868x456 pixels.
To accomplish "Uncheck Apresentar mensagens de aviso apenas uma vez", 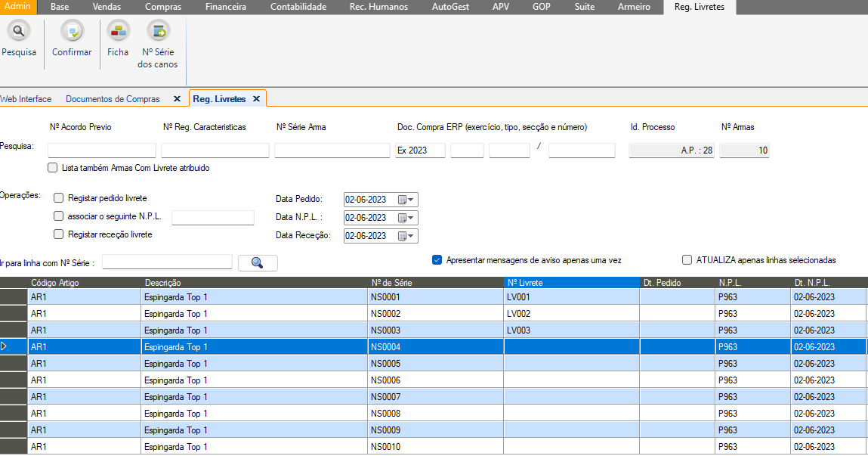I will [x=437, y=259].
